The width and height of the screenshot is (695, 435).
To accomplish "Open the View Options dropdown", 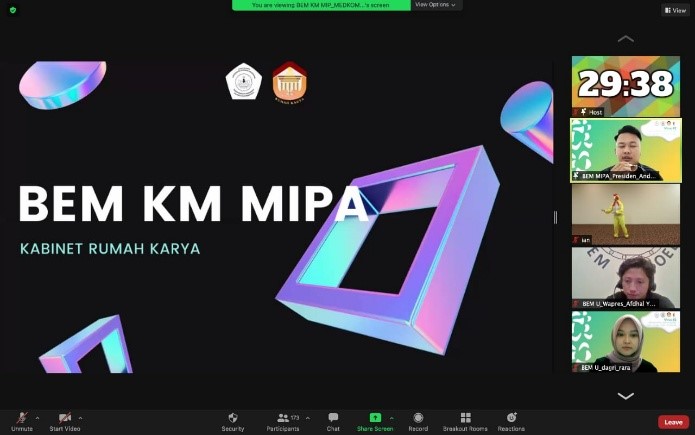I will pyautogui.click(x=436, y=5).
